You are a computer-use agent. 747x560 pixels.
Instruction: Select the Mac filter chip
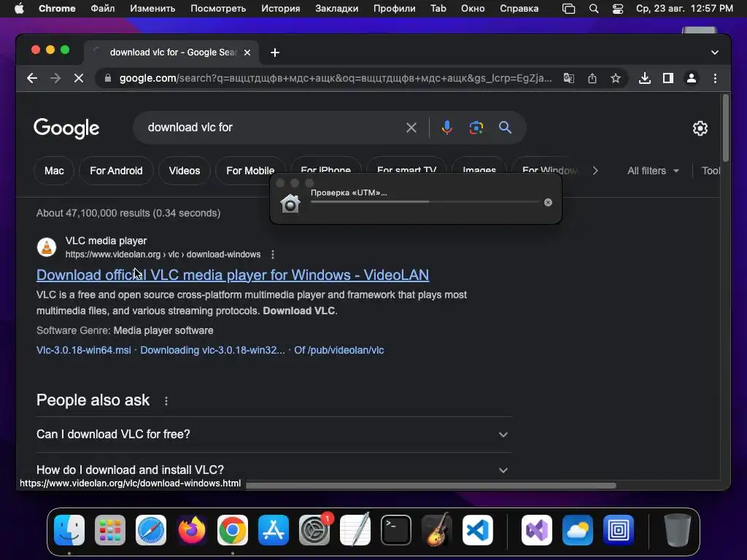(54, 171)
